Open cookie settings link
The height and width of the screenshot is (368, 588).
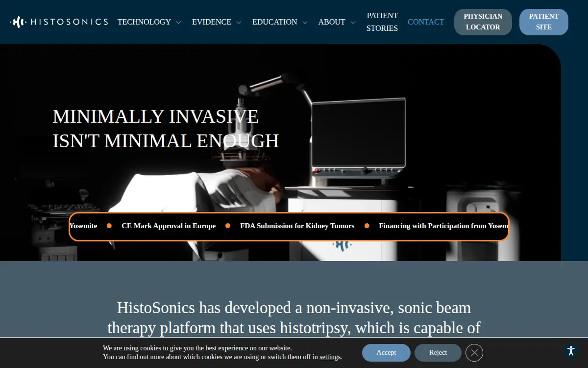(330, 357)
